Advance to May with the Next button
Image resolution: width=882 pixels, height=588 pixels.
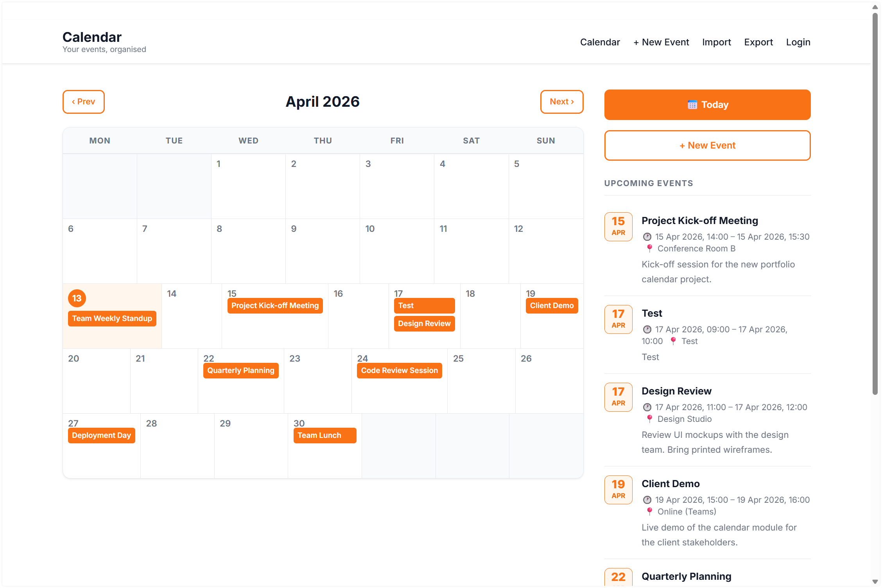562,102
